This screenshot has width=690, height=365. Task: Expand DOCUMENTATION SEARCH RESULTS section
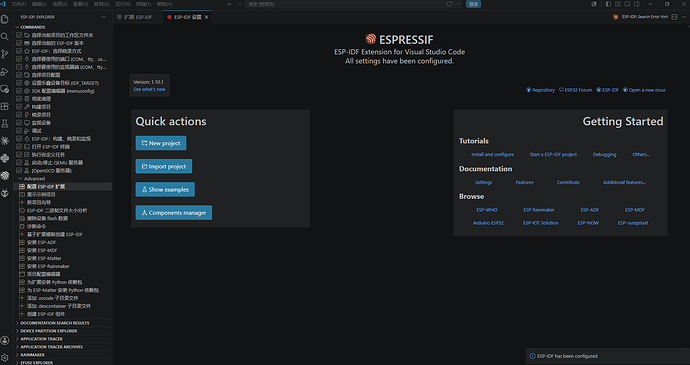coord(63,323)
